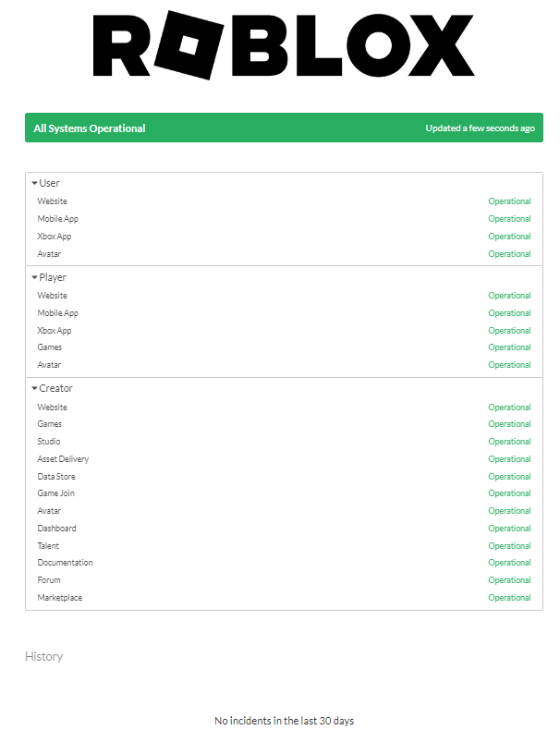Select Xbox App under Player group

coord(54,330)
